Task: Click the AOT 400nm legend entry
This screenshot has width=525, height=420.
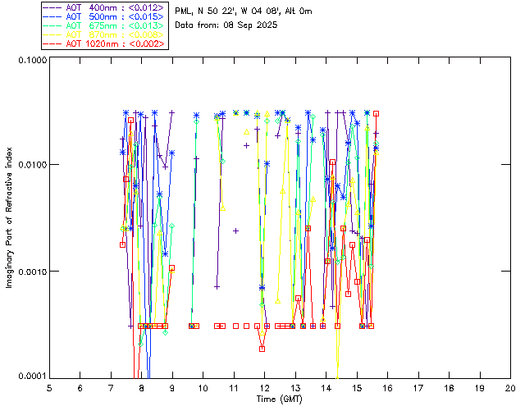Action: tap(104, 7)
